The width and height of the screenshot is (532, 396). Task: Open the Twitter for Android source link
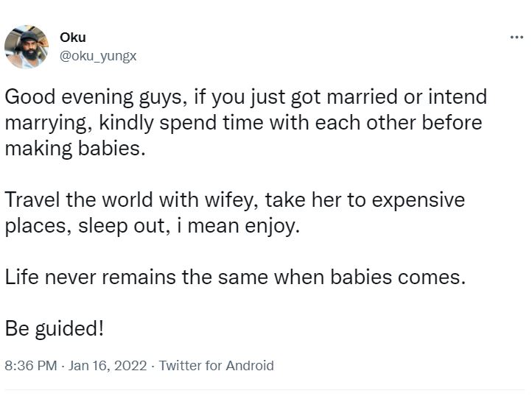(217, 366)
